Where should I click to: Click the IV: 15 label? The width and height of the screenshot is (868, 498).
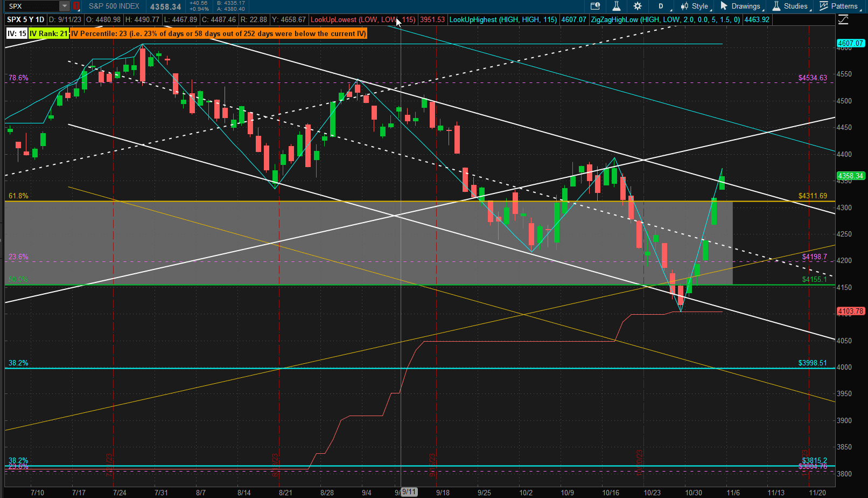[x=17, y=33]
